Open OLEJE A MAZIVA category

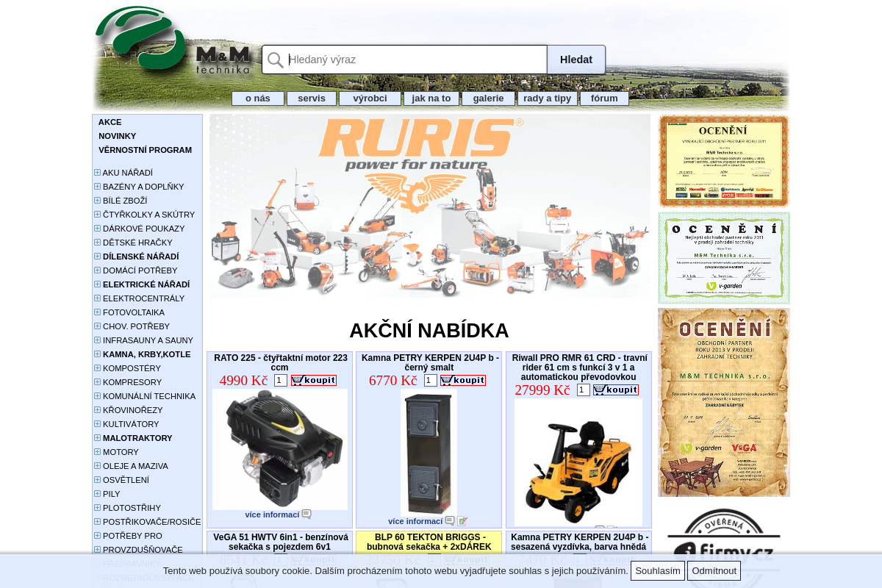point(135,466)
